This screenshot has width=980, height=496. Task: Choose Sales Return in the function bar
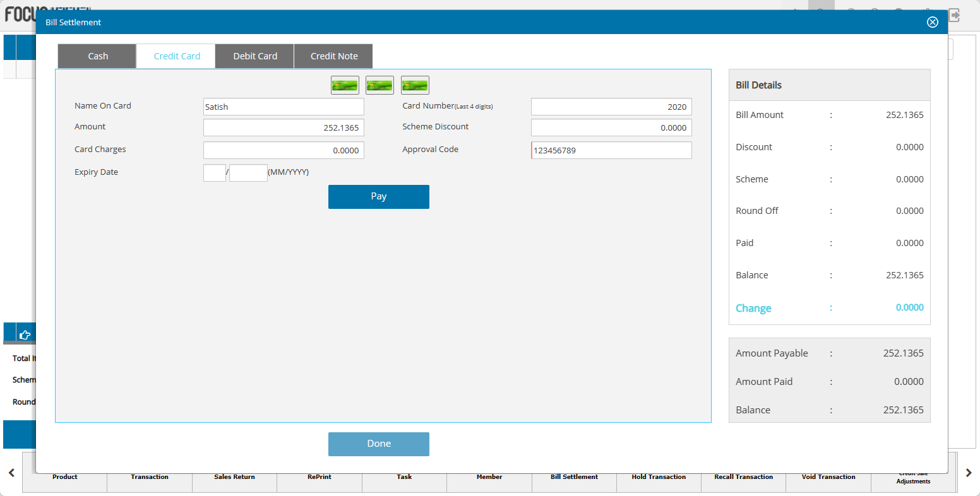pyautogui.click(x=234, y=477)
